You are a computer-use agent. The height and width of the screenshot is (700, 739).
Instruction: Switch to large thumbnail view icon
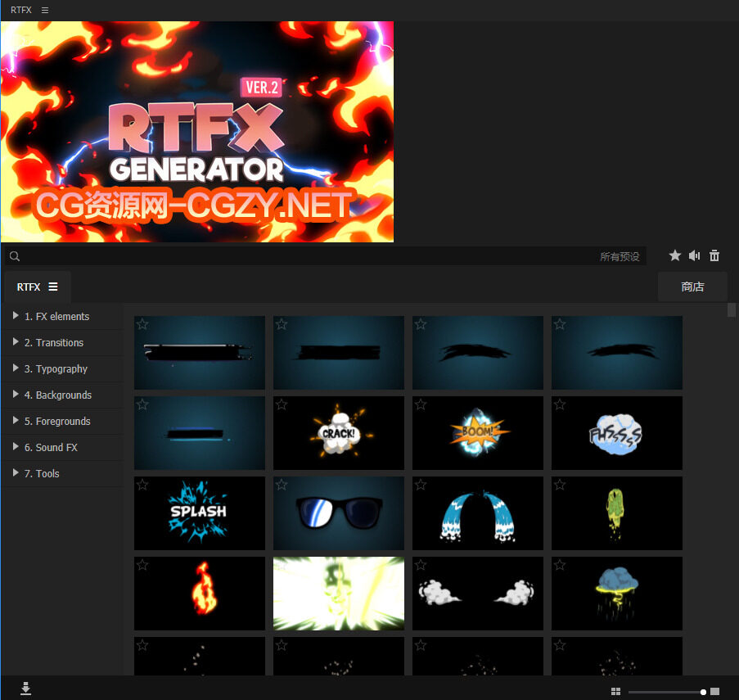coord(715,692)
